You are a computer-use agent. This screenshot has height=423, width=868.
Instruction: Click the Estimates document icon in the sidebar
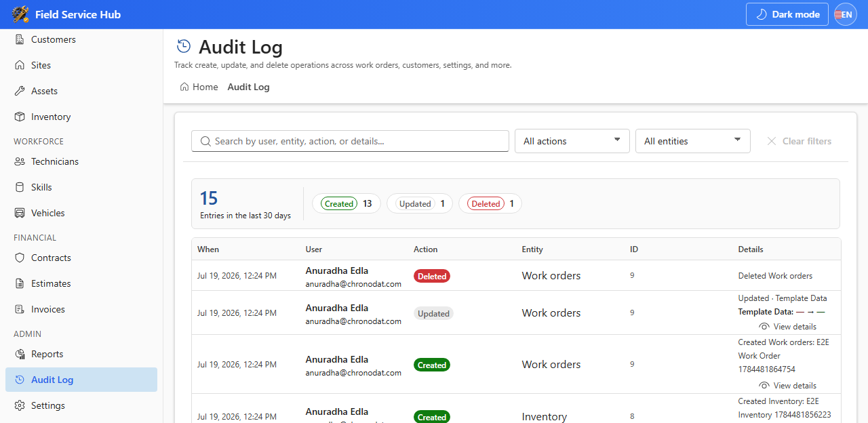(20, 283)
